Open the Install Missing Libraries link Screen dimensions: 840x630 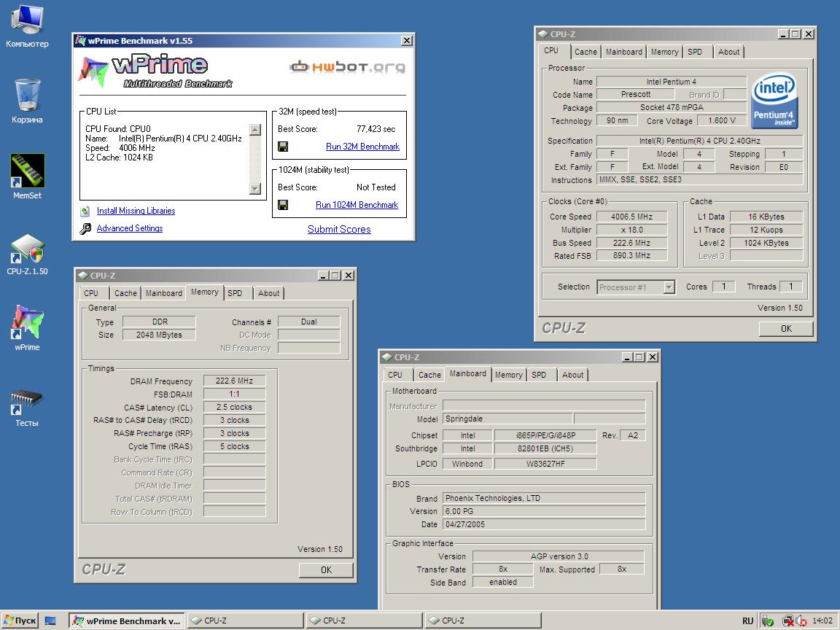point(136,211)
